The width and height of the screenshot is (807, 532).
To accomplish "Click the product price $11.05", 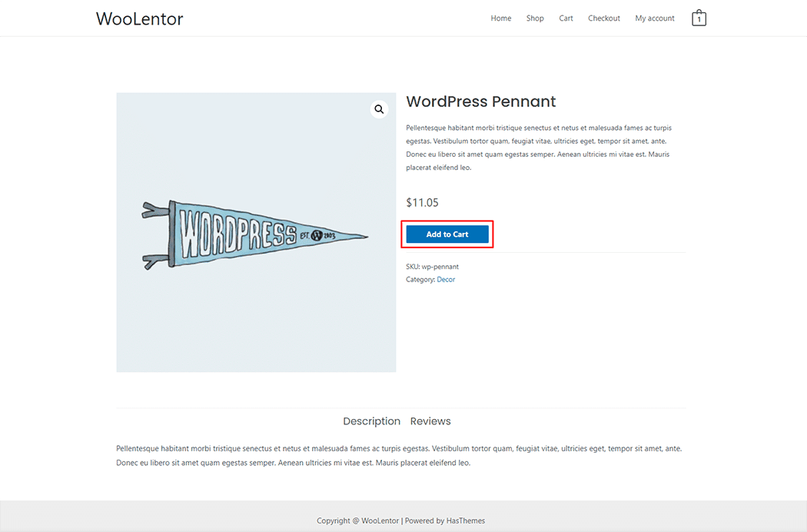I will 422,202.
